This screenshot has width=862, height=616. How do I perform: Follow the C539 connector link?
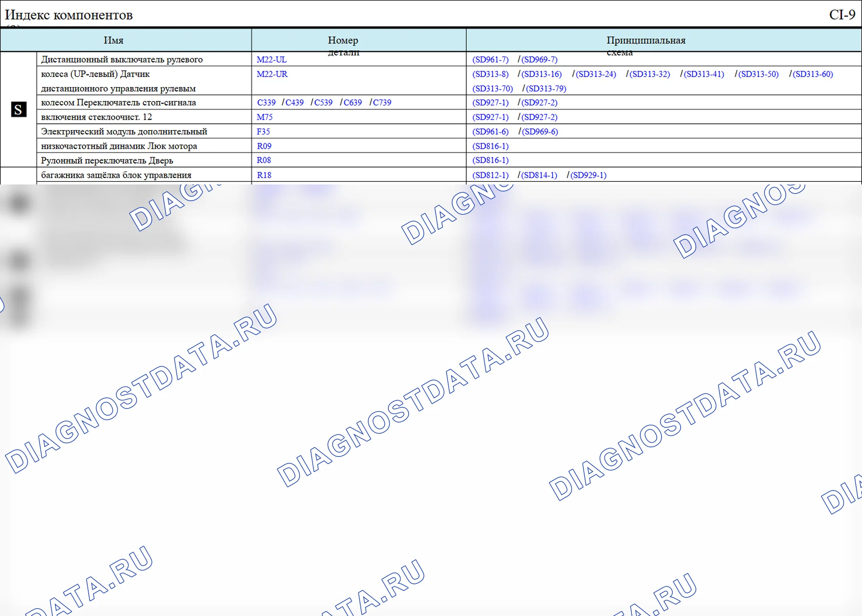pyautogui.click(x=323, y=102)
